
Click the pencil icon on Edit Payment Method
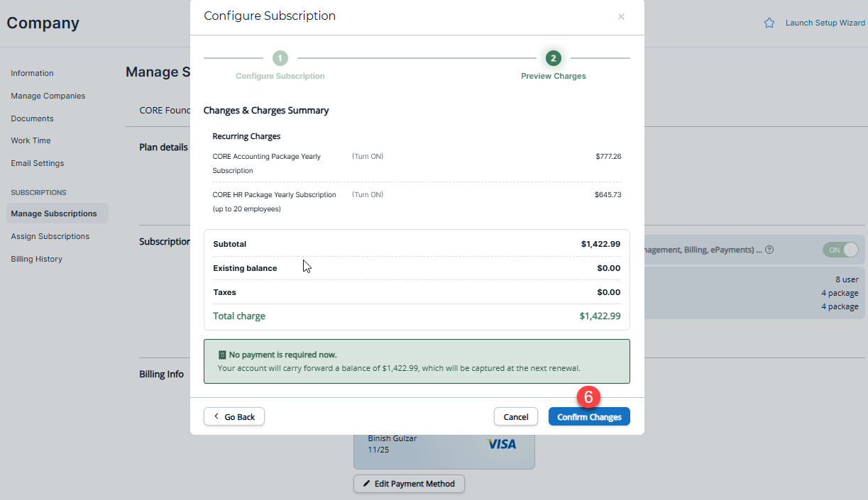pyautogui.click(x=367, y=484)
